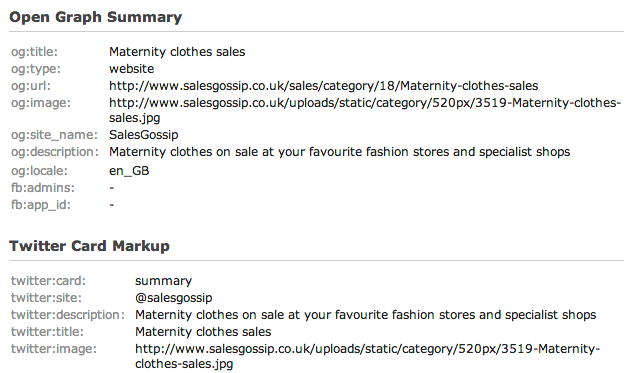Open the twitter:image jpg URL
Viewport: 627px width, 373px height.
tap(367, 356)
